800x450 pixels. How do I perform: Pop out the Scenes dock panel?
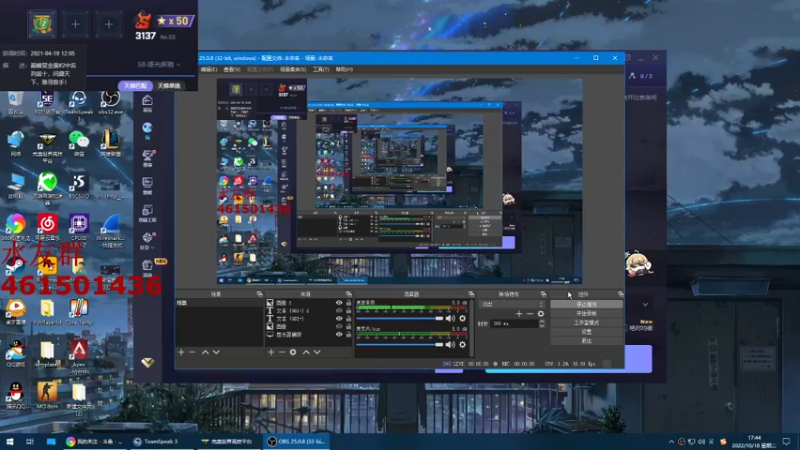(260, 294)
